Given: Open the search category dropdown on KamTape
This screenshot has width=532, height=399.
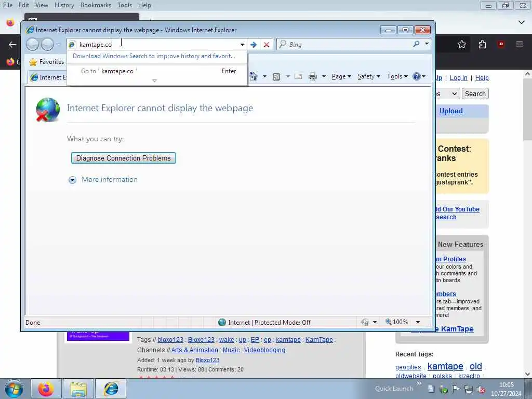Looking at the screenshot, I should click(x=448, y=94).
